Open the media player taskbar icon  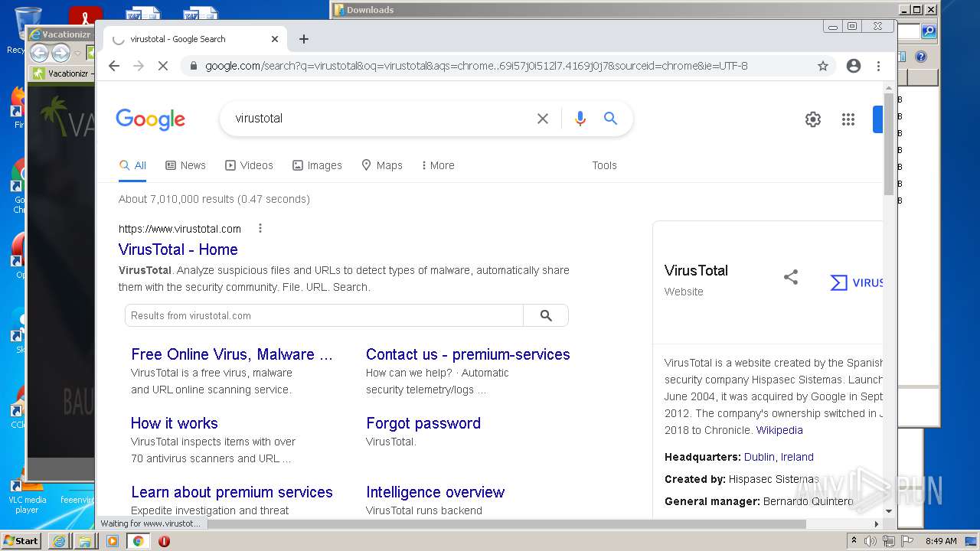pos(113,541)
